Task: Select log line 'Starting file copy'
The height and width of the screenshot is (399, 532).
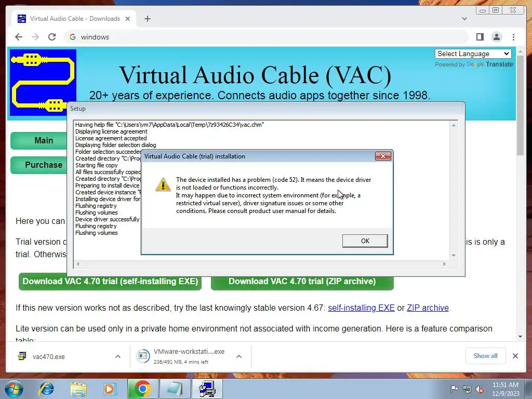Action: 96,165
